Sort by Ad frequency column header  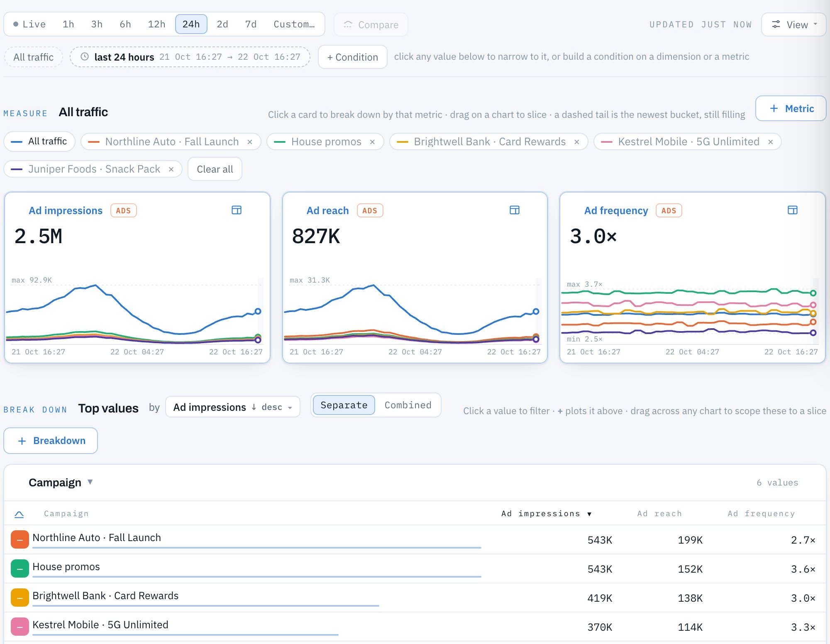pos(761,514)
